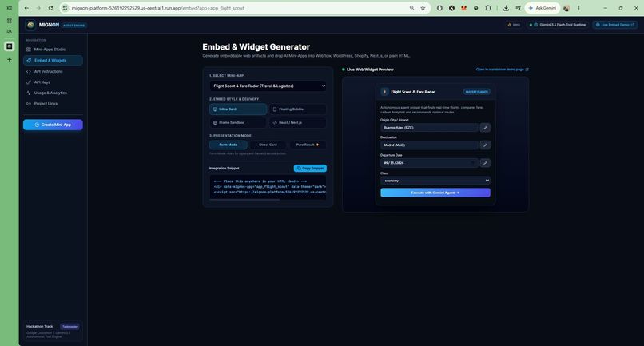Click the Intro link in top header
Viewport: 644px width, 346px height.
point(514,25)
